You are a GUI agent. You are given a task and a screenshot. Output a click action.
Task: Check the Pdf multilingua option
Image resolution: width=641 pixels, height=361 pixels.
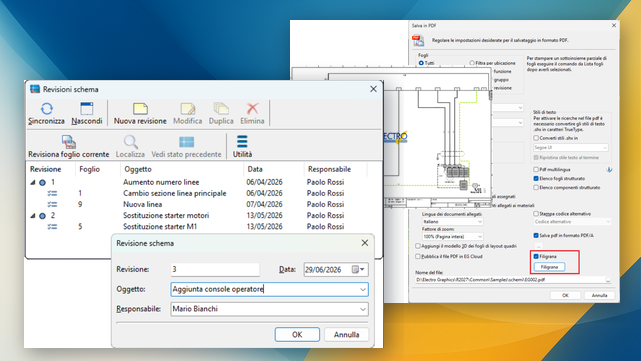[x=536, y=169]
